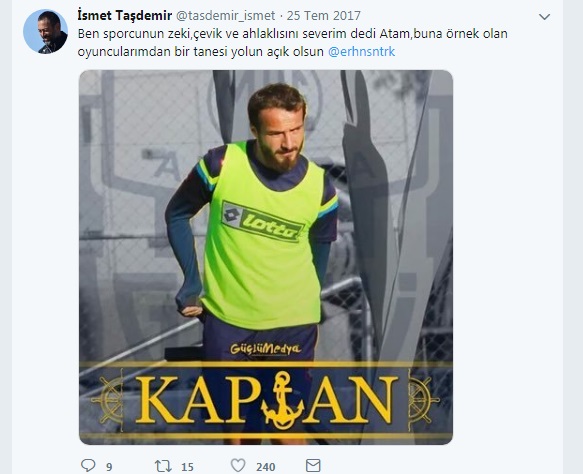Click the tweet text starting with 'Ben sporcunun'

tap(292, 42)
